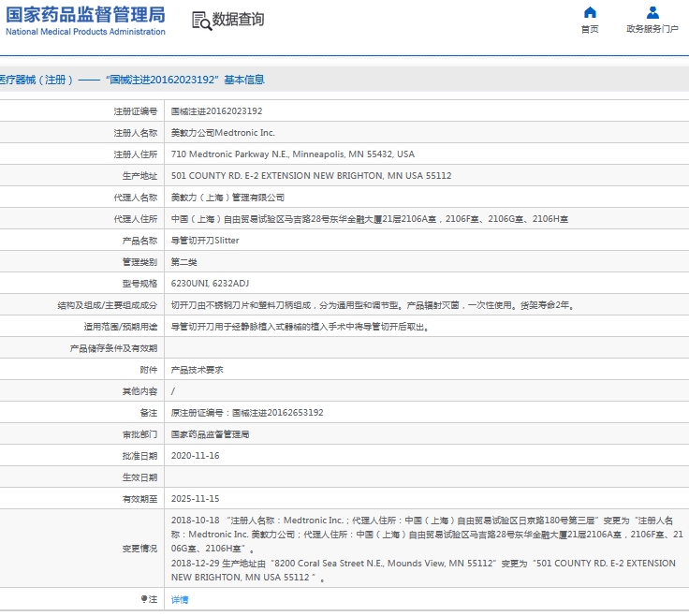Image resolution: width=689 pixels, height=616 pixels.
Task: Click management class value 第二类
Action: [183, 262]
